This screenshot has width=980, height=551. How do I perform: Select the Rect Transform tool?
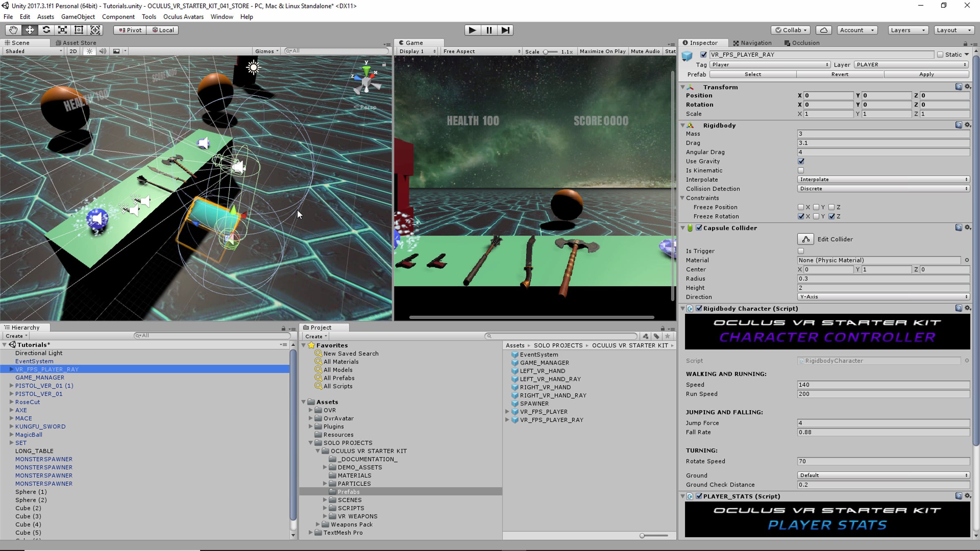(79, 30)
